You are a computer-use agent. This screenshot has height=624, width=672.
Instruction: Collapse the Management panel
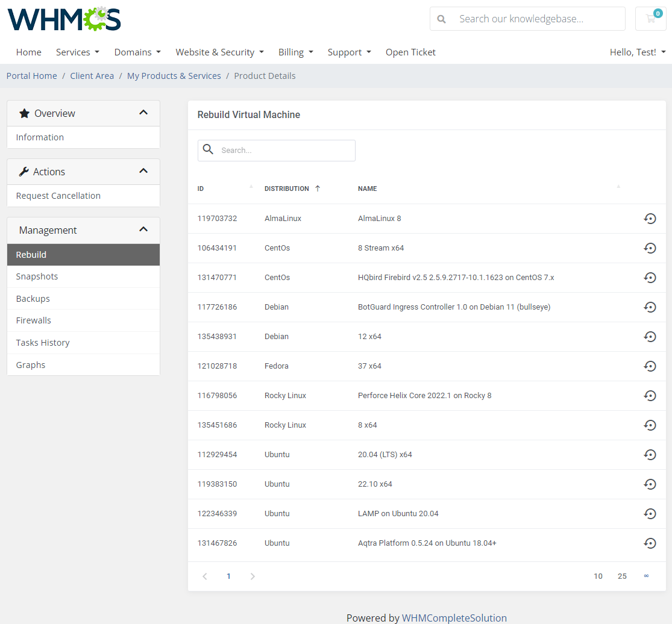tap(143, 229)
